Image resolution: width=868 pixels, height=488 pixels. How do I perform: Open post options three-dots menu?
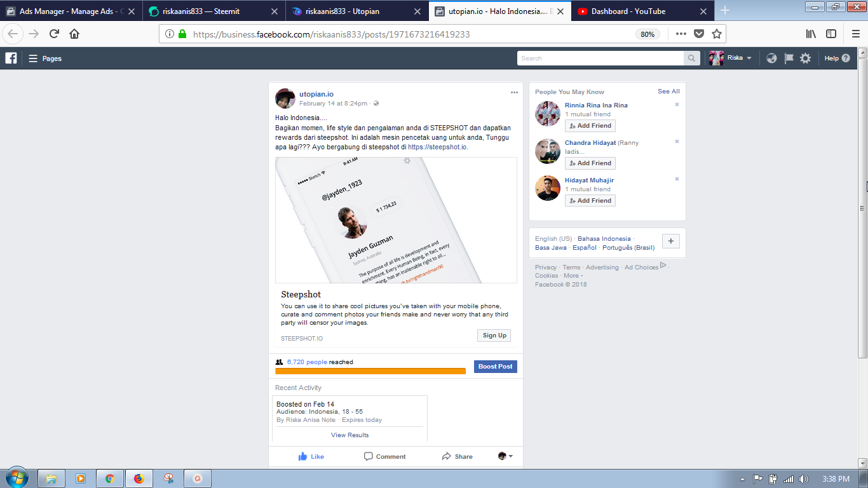(x=514, y=93)
